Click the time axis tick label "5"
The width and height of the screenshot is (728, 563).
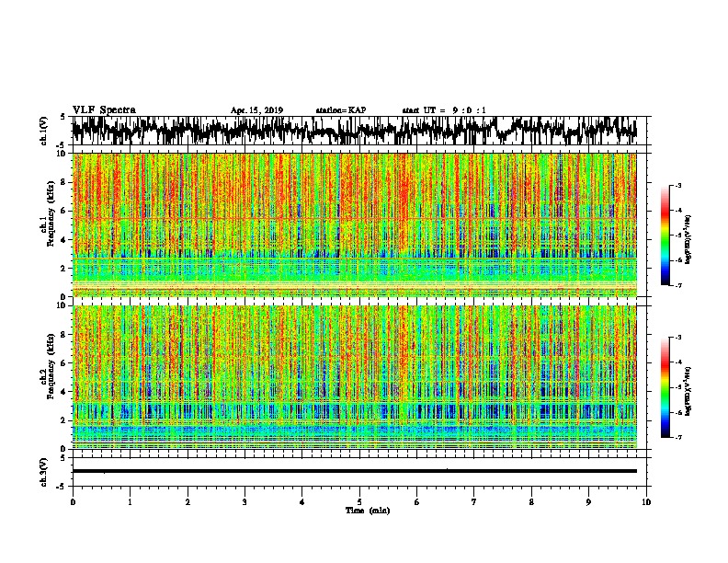point(359,502)
